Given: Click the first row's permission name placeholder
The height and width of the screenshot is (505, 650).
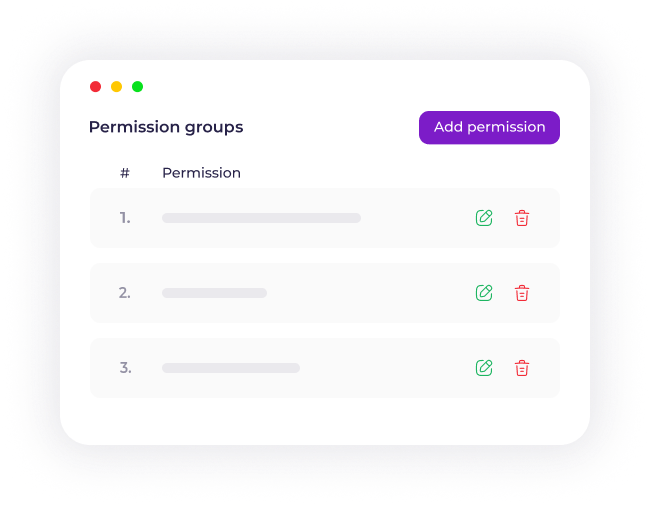Looking at the screenshot, I should point(261,218).
